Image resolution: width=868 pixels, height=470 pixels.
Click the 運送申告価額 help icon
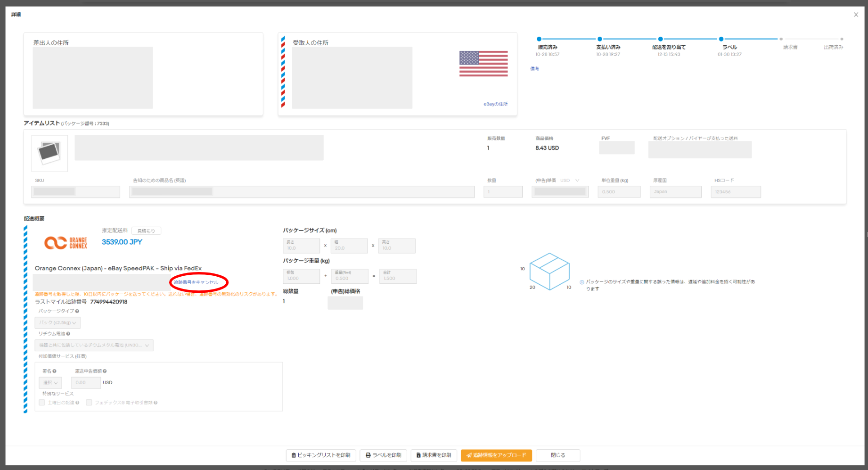pyautogui.click(x=105, y=371)
